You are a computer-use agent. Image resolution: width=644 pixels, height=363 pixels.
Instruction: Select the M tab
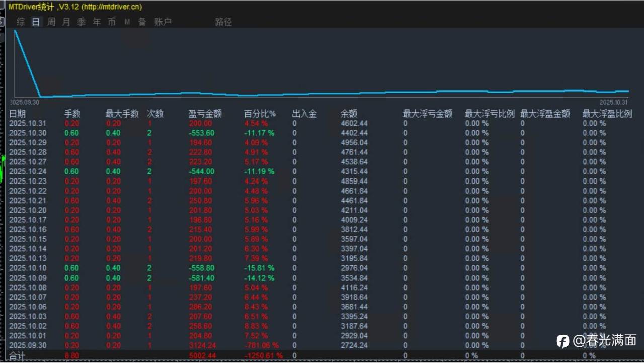(x=127, y=22)
